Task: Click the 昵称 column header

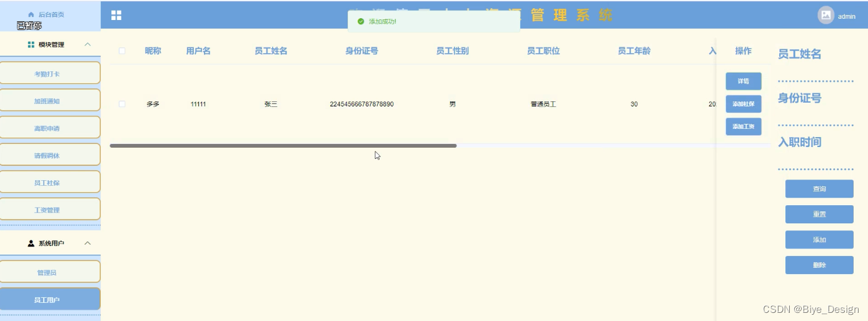Action: pos(153,51)
